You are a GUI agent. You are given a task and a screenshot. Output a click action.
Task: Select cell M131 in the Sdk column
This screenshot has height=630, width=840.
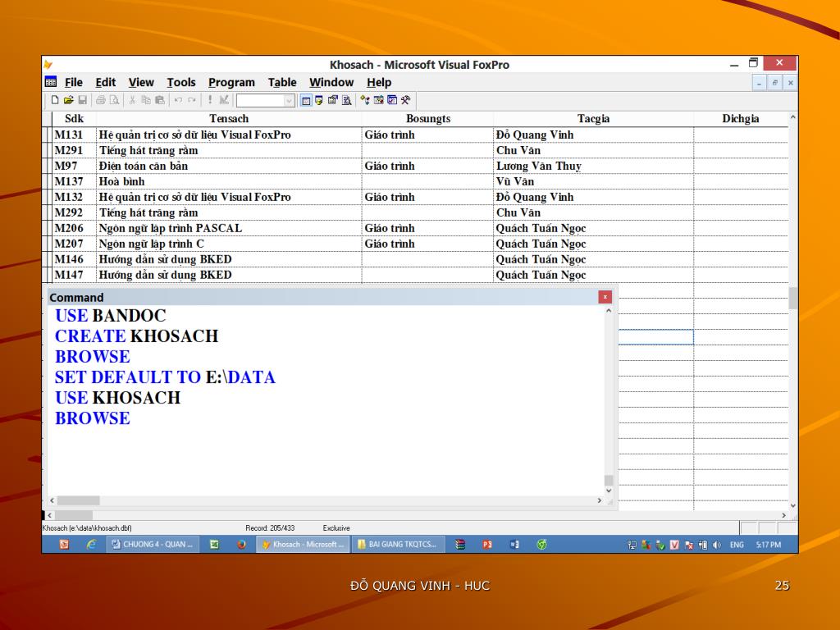[74, 135]
